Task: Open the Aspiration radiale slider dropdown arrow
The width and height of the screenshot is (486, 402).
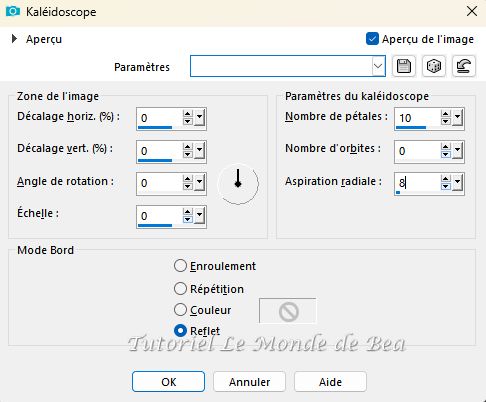Action: pyautogui.click(x=457, y=183)
